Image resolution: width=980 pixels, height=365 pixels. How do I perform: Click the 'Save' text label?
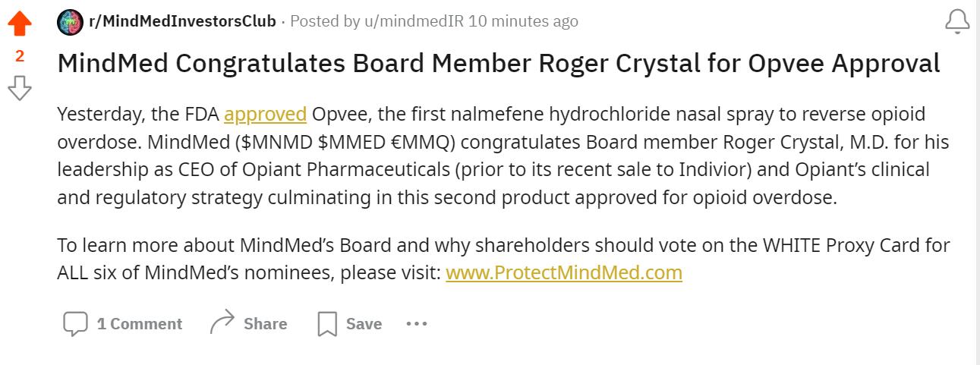pos(364,324)
